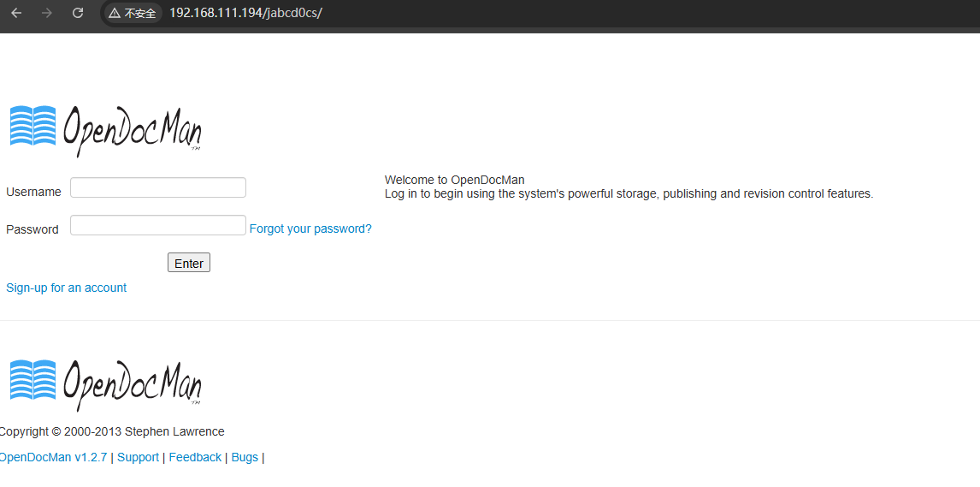Reload the page with the refresh icon
The image size is (980, 487).
78,13
